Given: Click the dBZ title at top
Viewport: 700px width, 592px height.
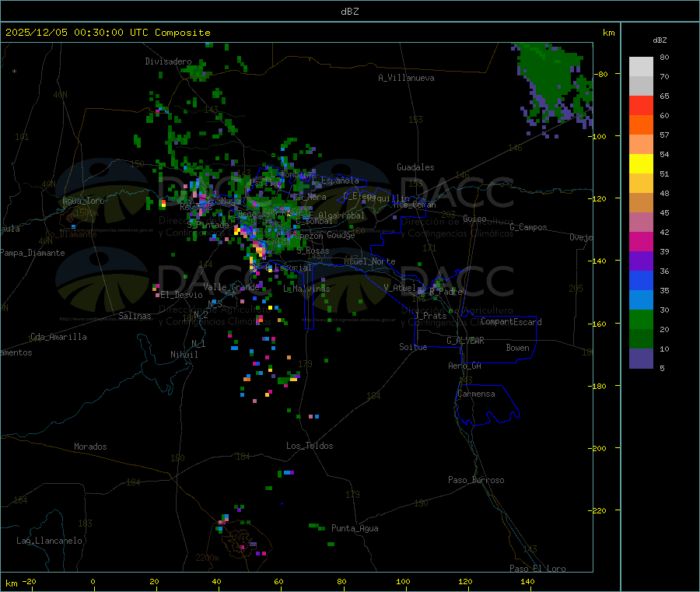Looking at the screenshot, I should coord(349,12).
